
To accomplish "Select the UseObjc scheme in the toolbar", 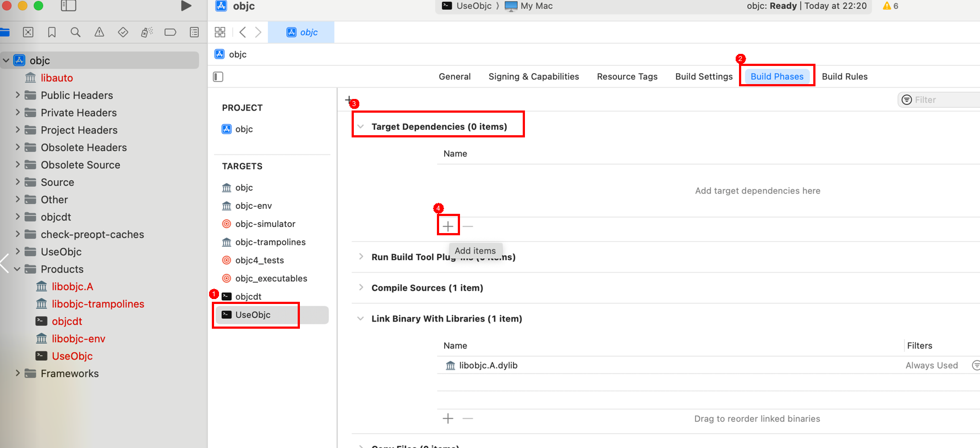I will click(x=467, y=6).
